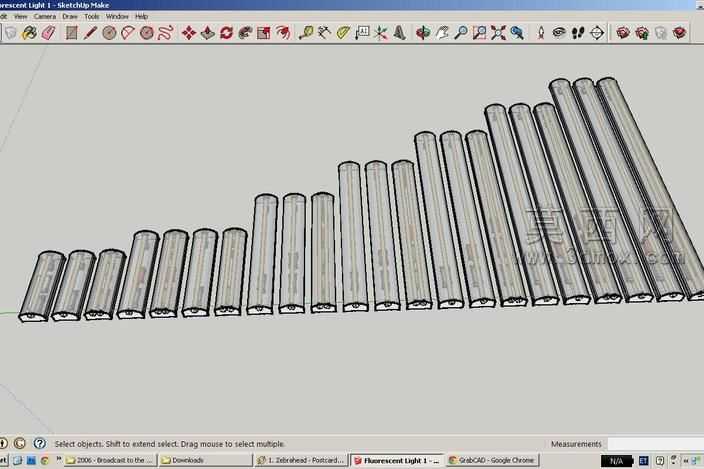
Task: Select the Offset tool
Action: tap(283, 33)
